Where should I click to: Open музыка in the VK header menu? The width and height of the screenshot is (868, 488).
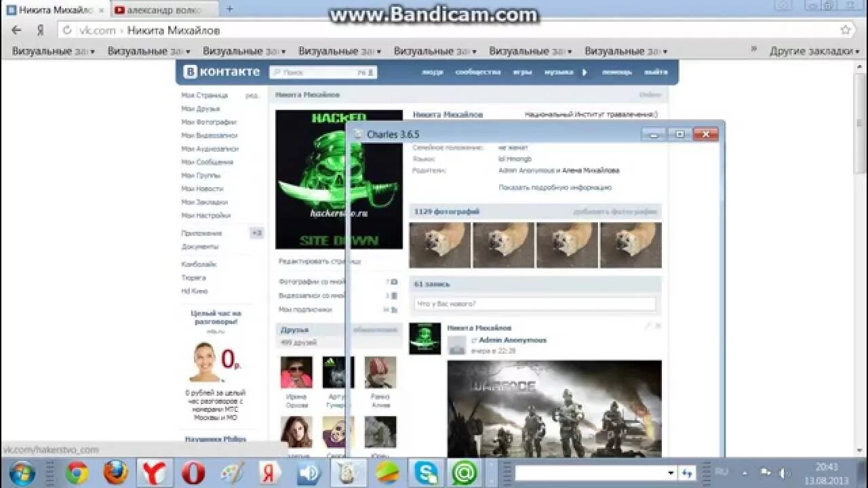[558, 72]
